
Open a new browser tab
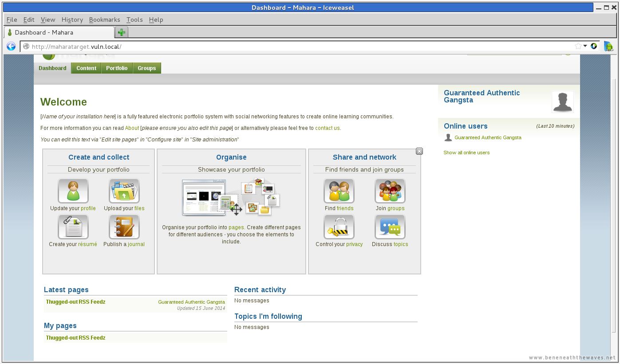pyautogui.click(x=121, y=32)
